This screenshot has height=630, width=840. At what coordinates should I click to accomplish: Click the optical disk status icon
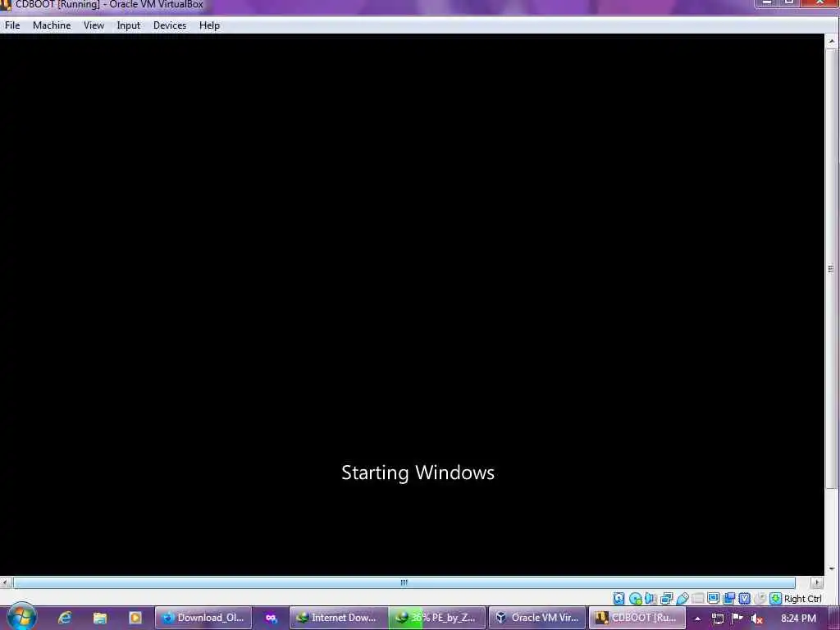(x=635, y=598)
